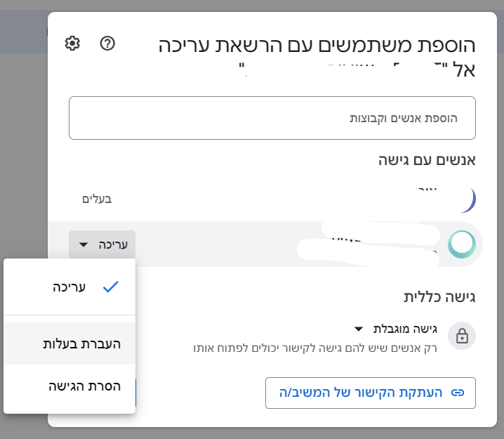504x439 pixels.
Task: Select עריכה in the role menu
Action: pyautogui.click(x=69, y=287)
